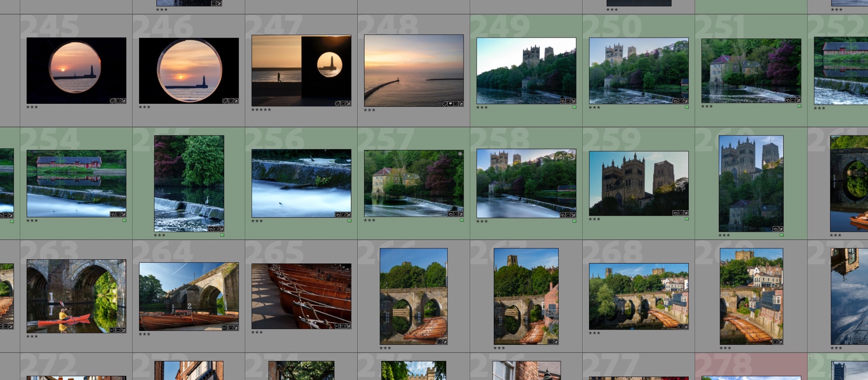Select the lighthouse sunset thumbnail 245

point(76,70)
